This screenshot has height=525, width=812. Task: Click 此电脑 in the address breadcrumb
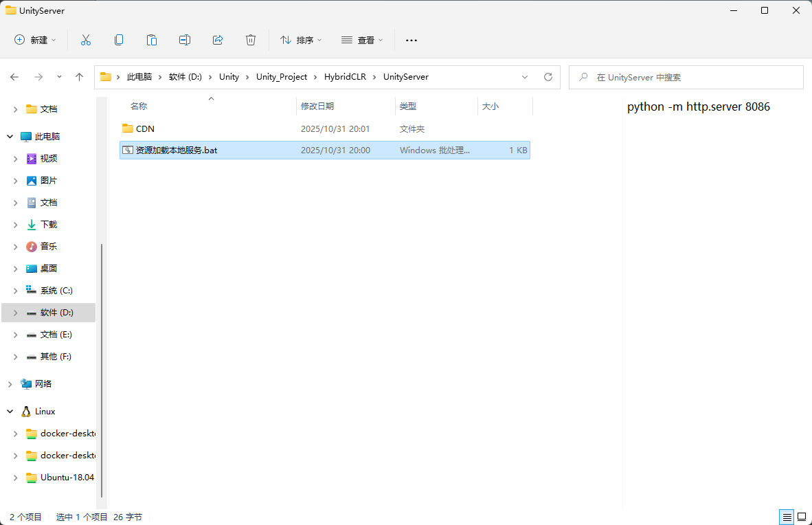click(139, 77)
